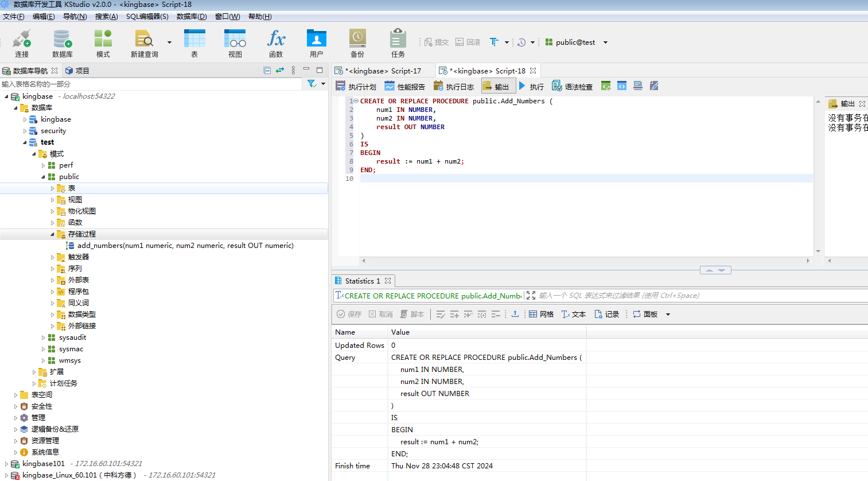Switch result view to 网格 grid
Image resolution: width=868 pixels, height=481 pixels.
click(541, 315)
